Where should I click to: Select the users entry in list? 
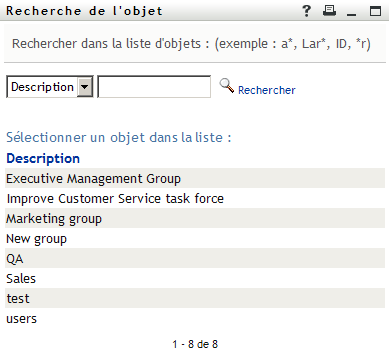click(x=195, y=318)
